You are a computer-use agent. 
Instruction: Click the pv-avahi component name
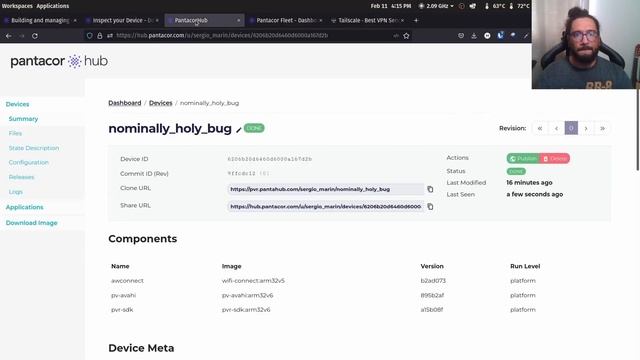pos(124,295)
